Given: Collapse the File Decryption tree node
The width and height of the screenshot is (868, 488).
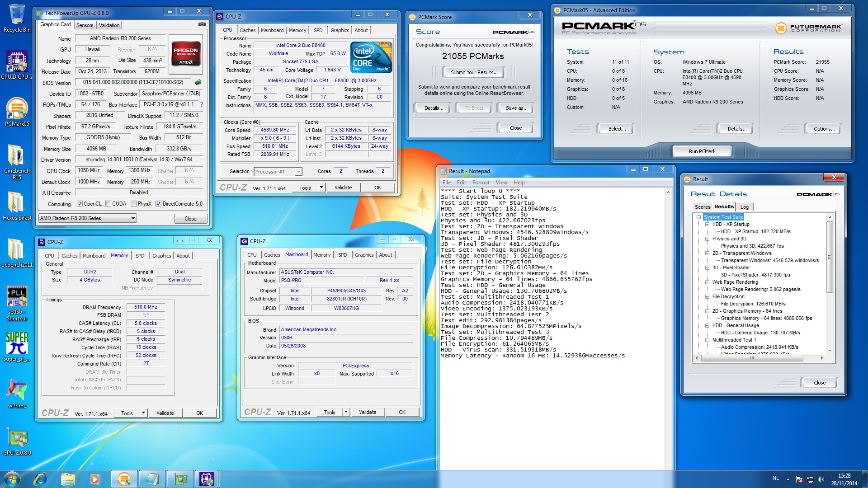Looking at the screenshot, I should [x=708, y=296].
